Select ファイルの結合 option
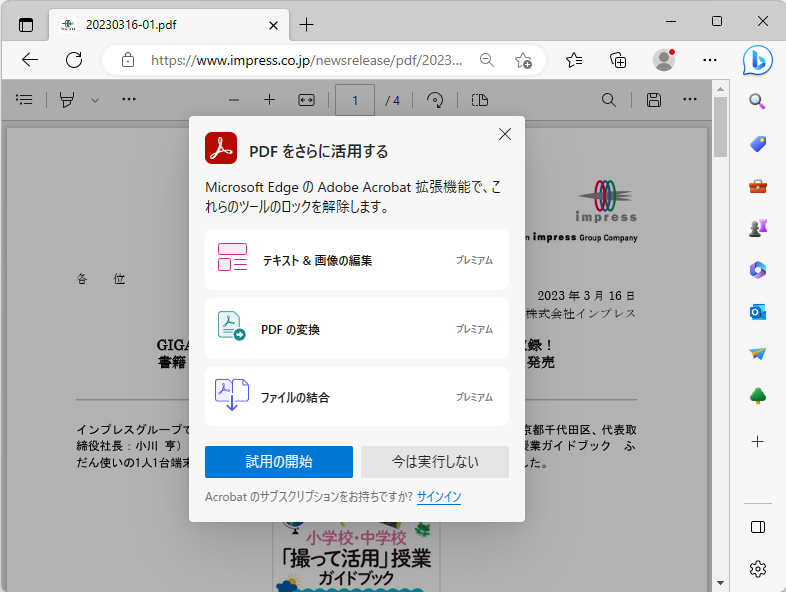The height and width of the screenshot is (592, 786). point(357,397)
